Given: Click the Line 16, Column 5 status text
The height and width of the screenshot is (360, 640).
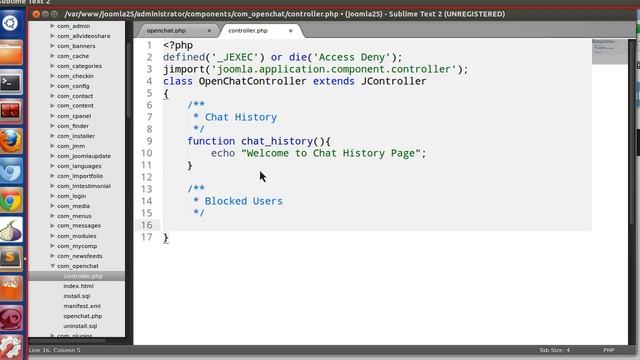Looking at the screenshot, I should (55, 350).
